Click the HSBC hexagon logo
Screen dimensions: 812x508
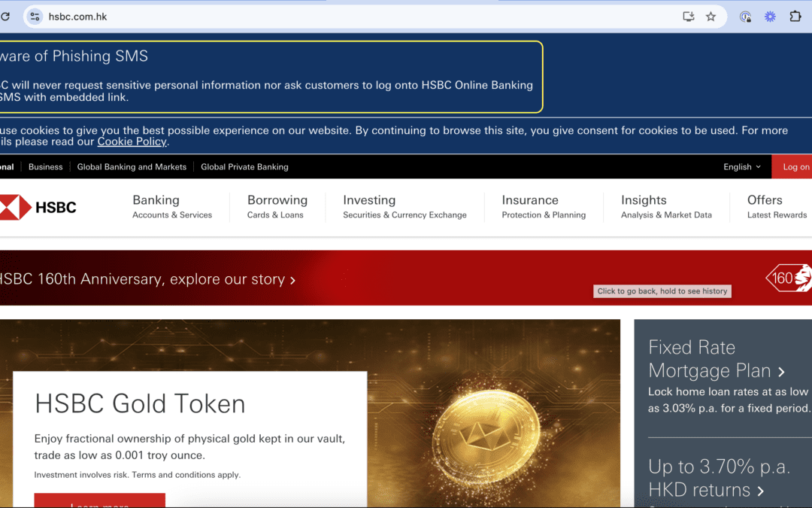pyautogui.click(x=15, y=207)
